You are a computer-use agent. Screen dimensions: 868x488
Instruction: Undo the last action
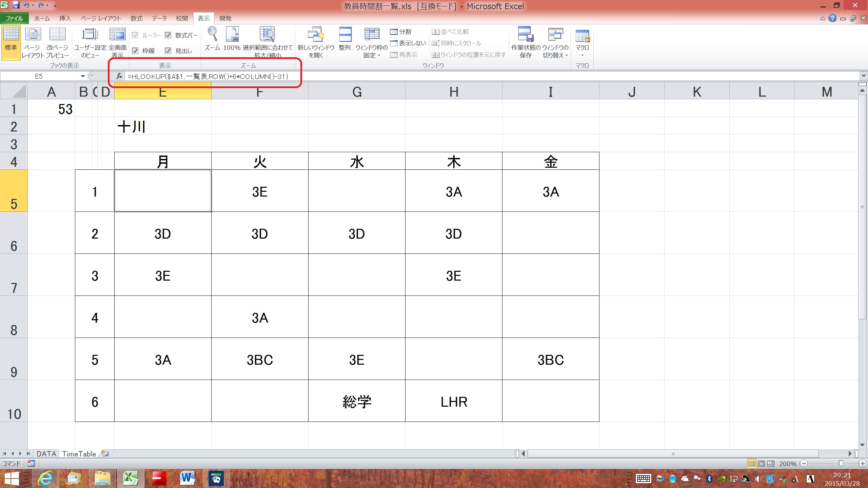click(x=26, y=5)
